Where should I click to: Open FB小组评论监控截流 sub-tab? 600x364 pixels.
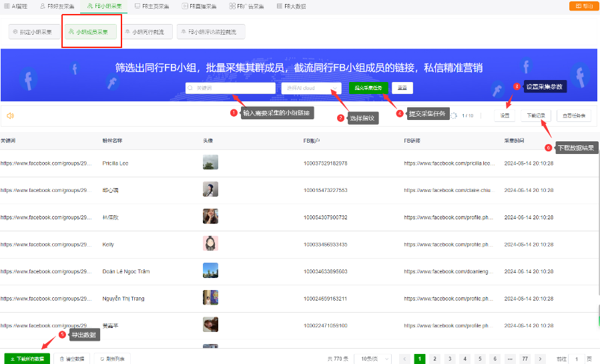(210, 32)
